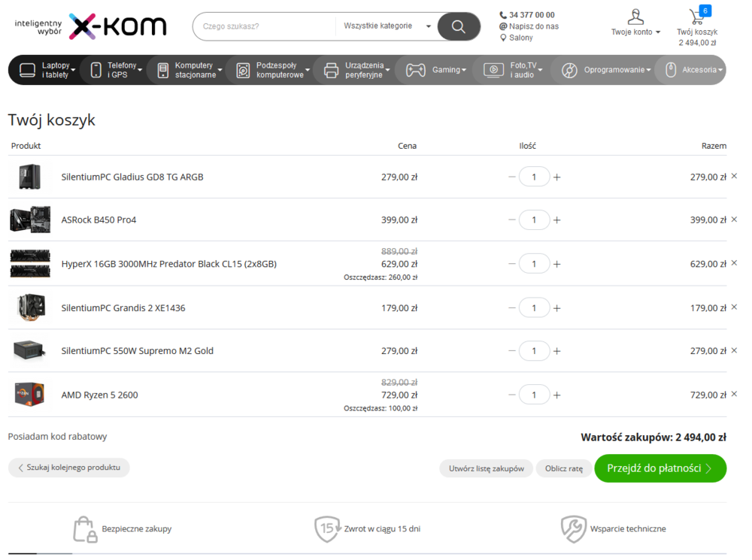Expand Komputery stacjonarne menu
The width and height of the screenshot is (752, 560).
point(190,70)
